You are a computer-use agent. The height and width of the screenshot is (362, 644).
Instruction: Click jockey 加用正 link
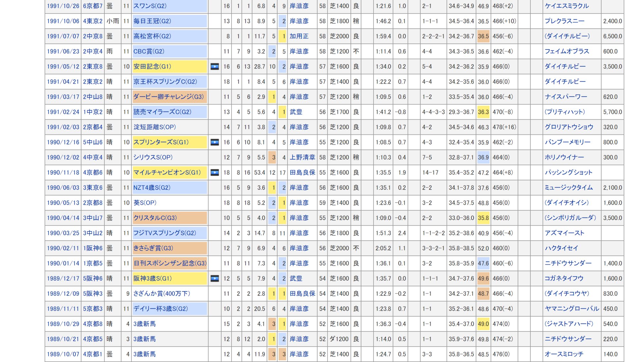point(299,36)
